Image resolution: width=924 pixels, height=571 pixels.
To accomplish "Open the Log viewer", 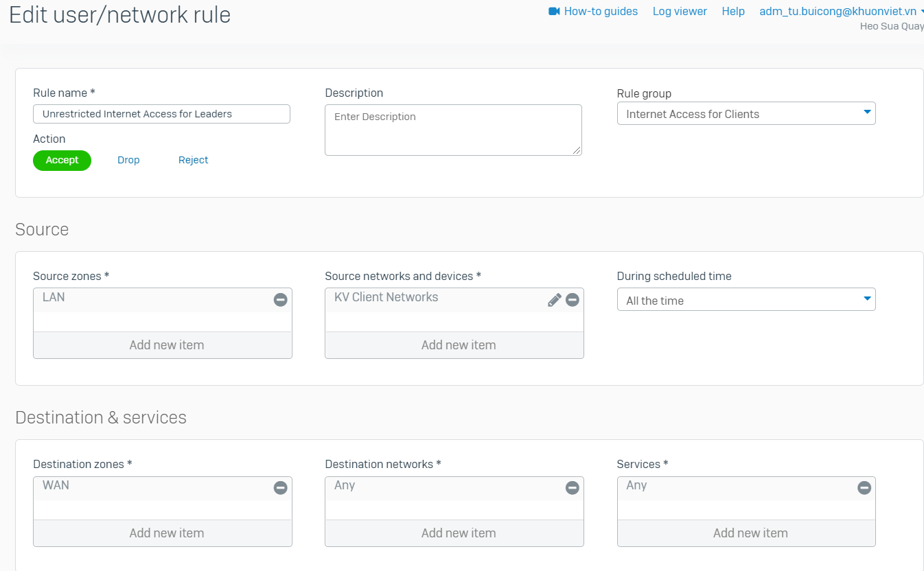I will tap(680, 11).
